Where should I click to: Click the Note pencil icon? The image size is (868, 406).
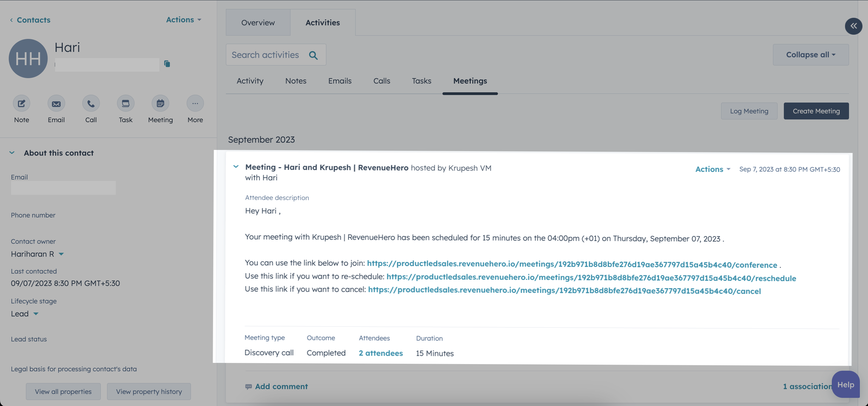[22, 103]
